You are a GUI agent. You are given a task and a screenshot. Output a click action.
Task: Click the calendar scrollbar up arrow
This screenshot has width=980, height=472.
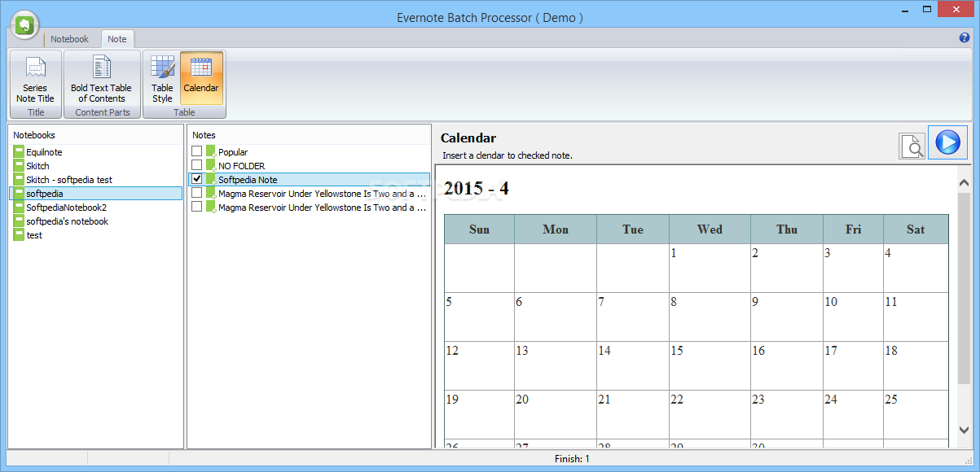pos(964,183)
